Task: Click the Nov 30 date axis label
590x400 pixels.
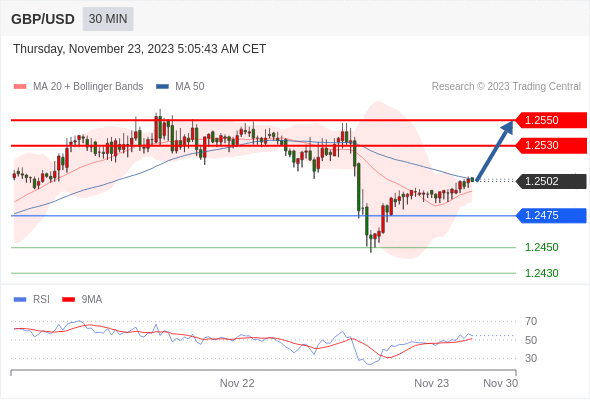Action: click(500, 383)
